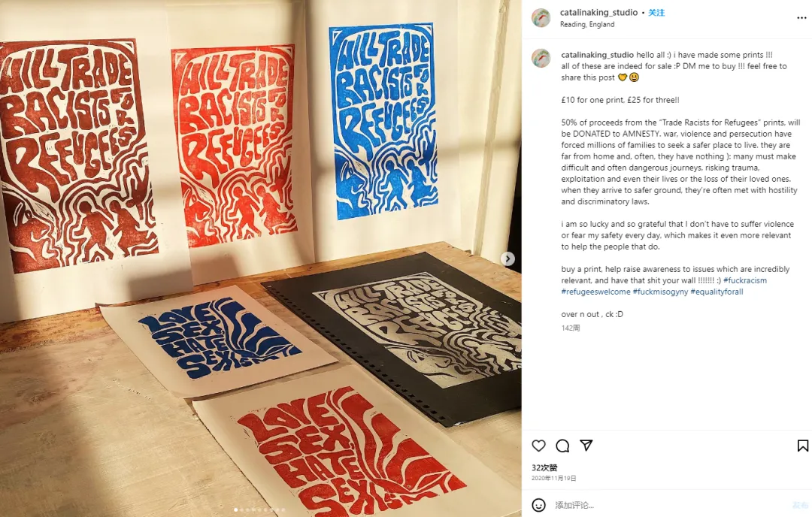Screen dimensions: 812x517
Task: Open catalinaking_studio header profile avatar
Action: click(541, 17)
